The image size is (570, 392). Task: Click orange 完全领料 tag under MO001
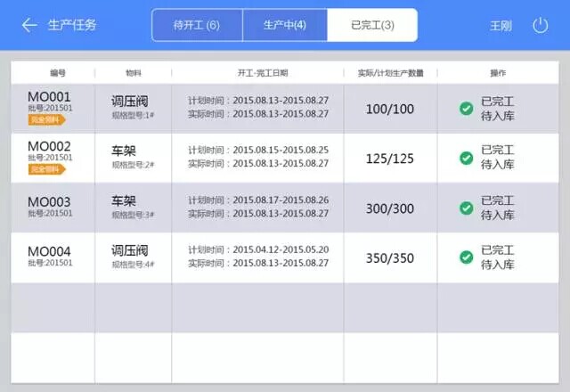48,119
